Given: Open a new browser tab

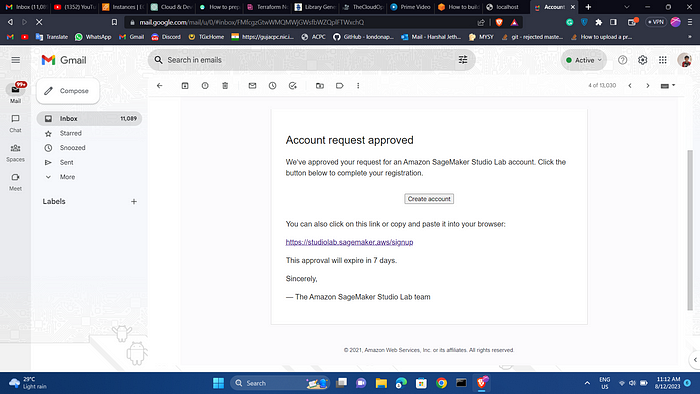Looking at the screenshot, I should pyautogui.click(x=588, y=7).
